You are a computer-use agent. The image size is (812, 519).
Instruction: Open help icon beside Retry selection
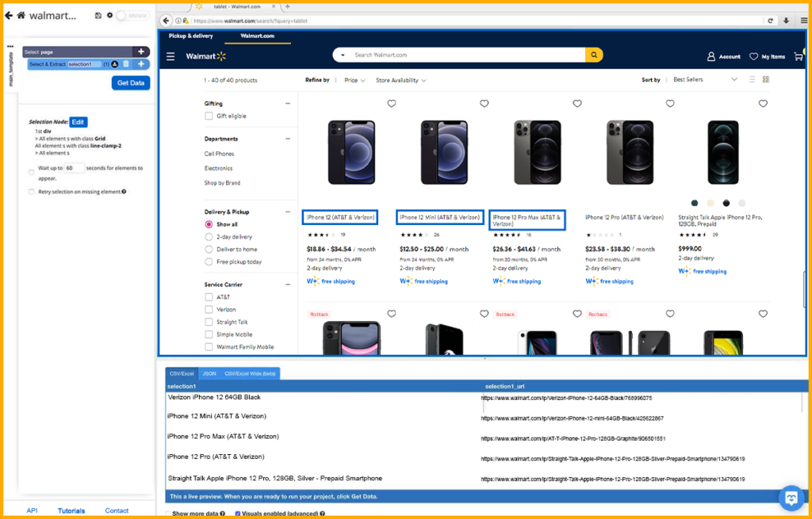coord(124,192)
